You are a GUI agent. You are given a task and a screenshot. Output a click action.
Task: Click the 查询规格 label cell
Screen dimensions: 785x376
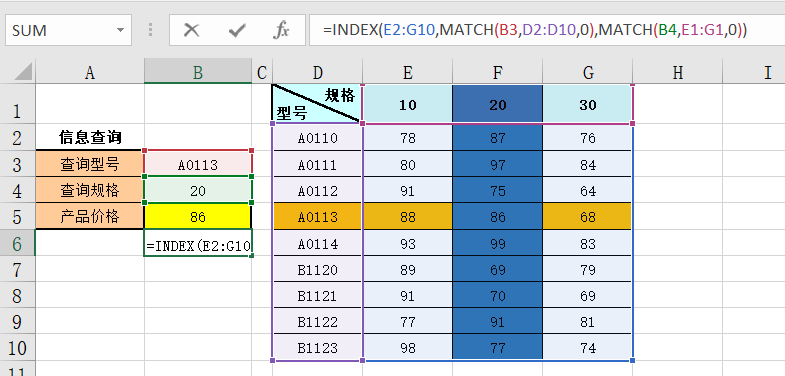point(90,190)
